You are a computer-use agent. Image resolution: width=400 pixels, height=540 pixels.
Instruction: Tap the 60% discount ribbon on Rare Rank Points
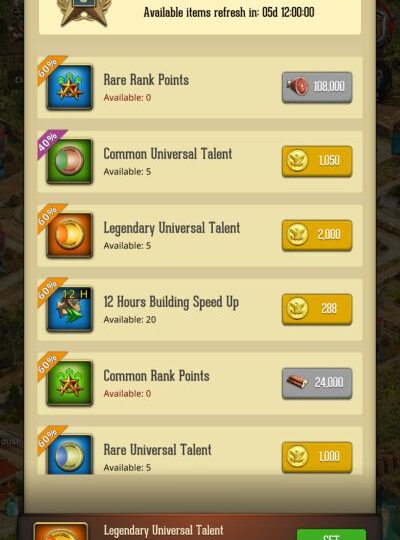click(50, 69)
